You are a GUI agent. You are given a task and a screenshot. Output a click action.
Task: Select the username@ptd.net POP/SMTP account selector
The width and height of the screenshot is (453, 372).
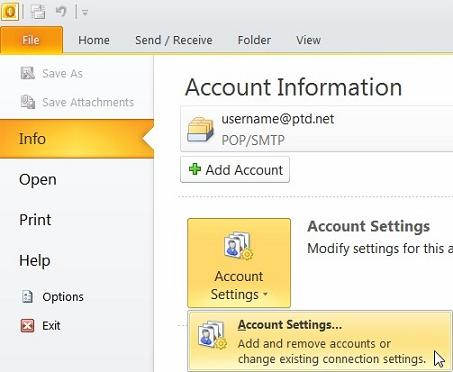pyautogui.click(x=317, y=129)
